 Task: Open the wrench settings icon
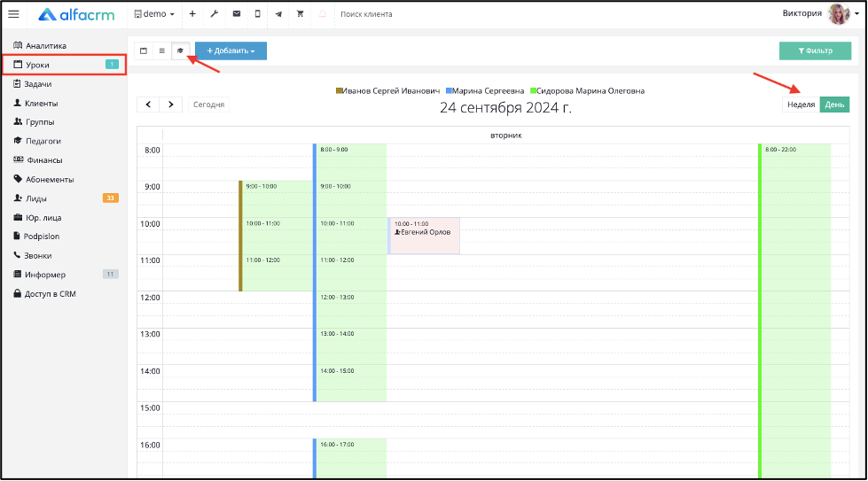[215, 14]
